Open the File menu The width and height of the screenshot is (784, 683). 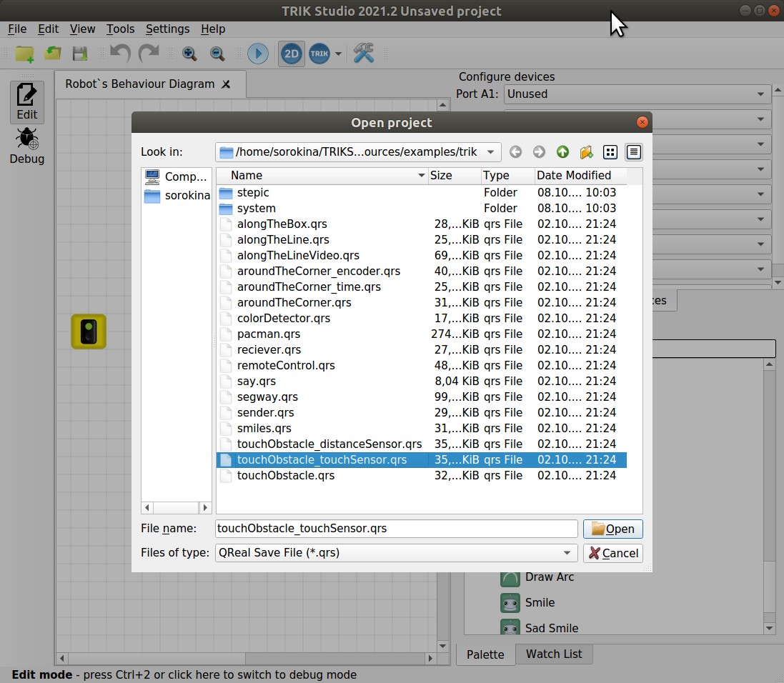[x=17, y=29]
